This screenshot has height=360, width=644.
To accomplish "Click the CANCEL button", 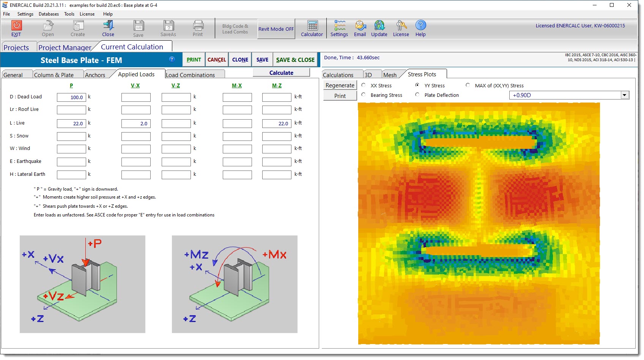I will pos(217,60).
